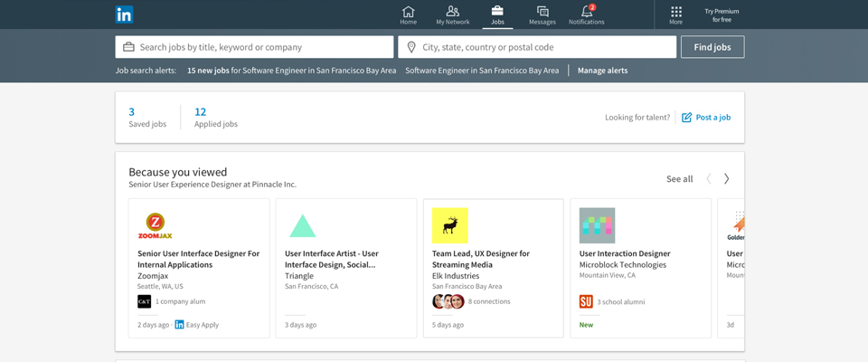Viewport: 868px width, 362px height.
Task: Click the Triangle company logo
Action: [x=302, y=225]
